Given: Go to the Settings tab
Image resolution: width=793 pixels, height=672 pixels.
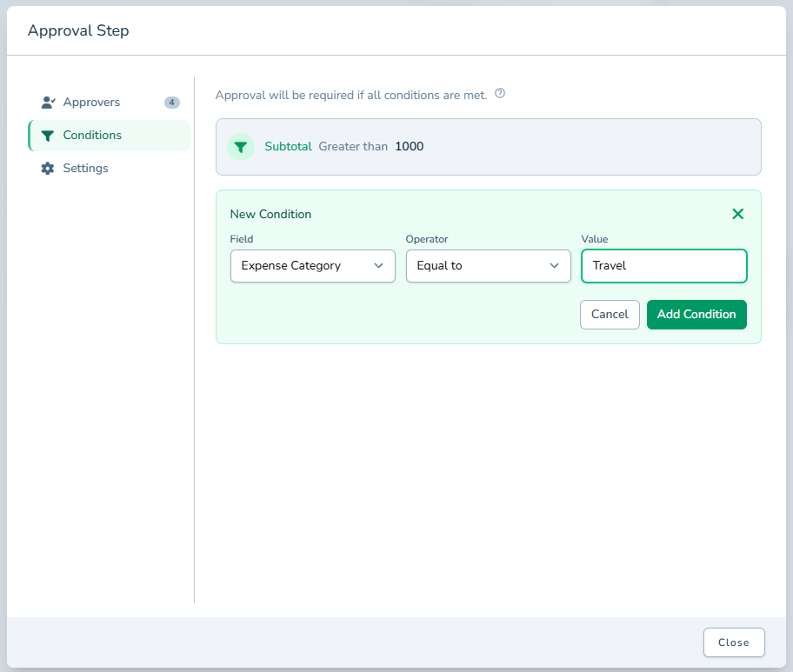Looking at the screenshot, I should point(110,169).
